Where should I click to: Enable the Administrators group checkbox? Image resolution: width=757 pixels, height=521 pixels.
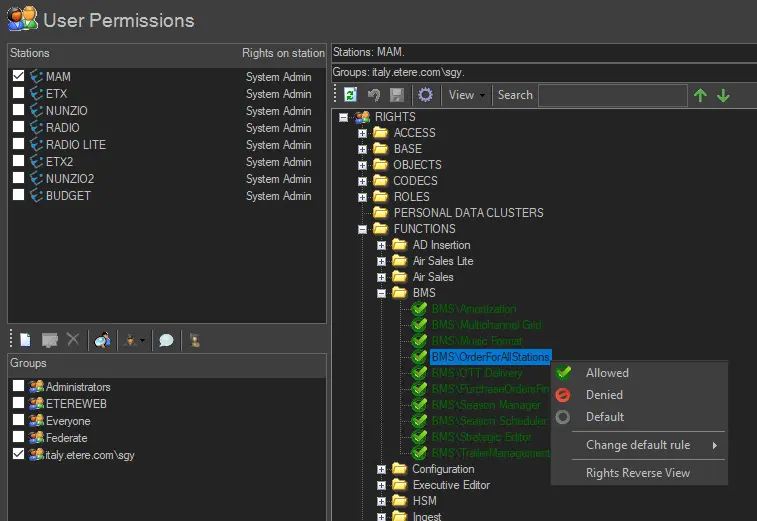tap(19, 386)
